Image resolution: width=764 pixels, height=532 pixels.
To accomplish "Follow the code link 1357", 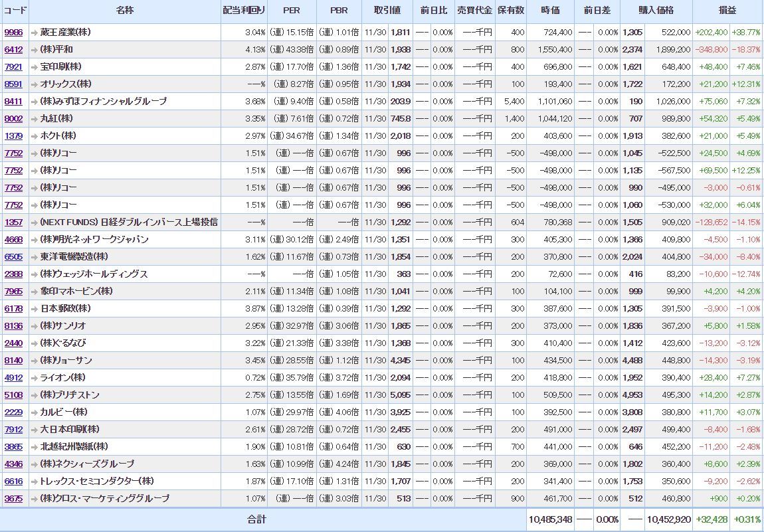I will [13, 222].
